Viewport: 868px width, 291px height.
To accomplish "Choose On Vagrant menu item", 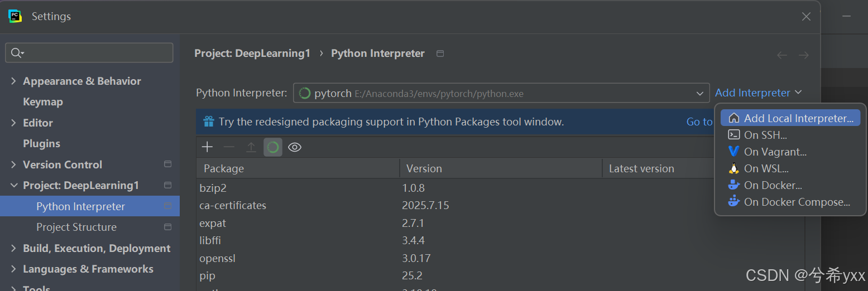I will coord(790,152).
